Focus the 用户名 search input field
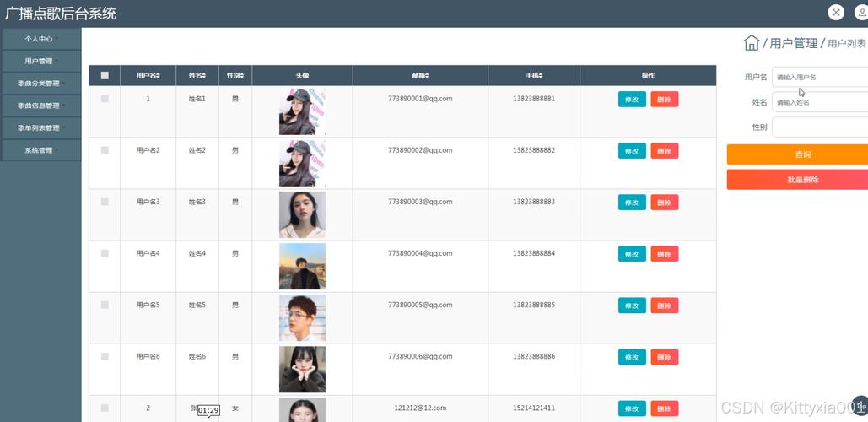868x422 pixels. (819, 77)
